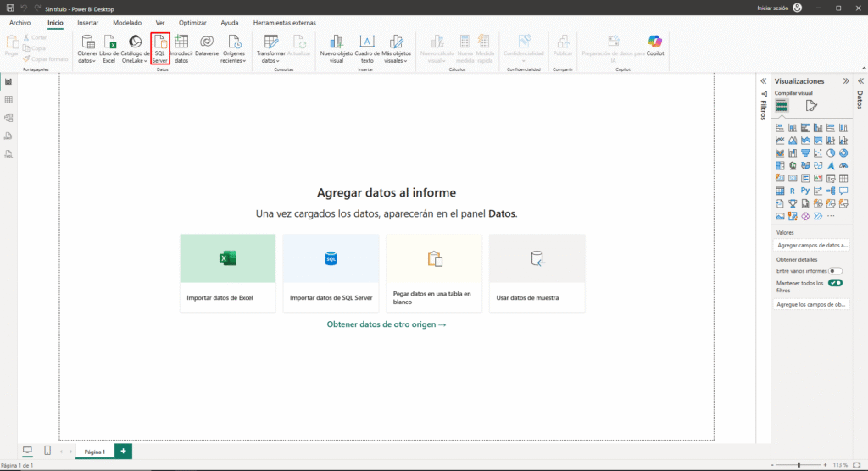Click the SQL Server ribbon icon
This screenshot has height=471, width=868.
159,42
